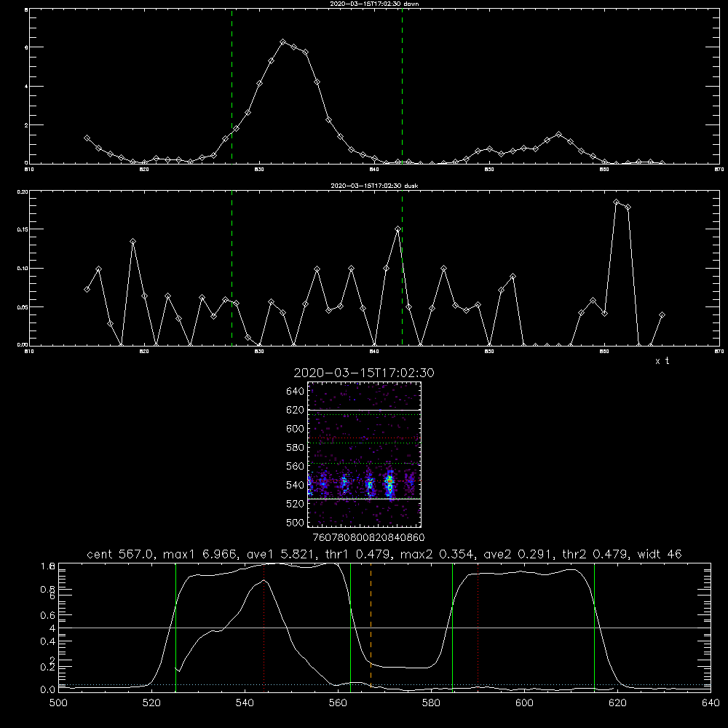Click the orange dashed center line in bottom plot
The height and width of the screenshot is (728, 728).
click(x=371, y=628)
